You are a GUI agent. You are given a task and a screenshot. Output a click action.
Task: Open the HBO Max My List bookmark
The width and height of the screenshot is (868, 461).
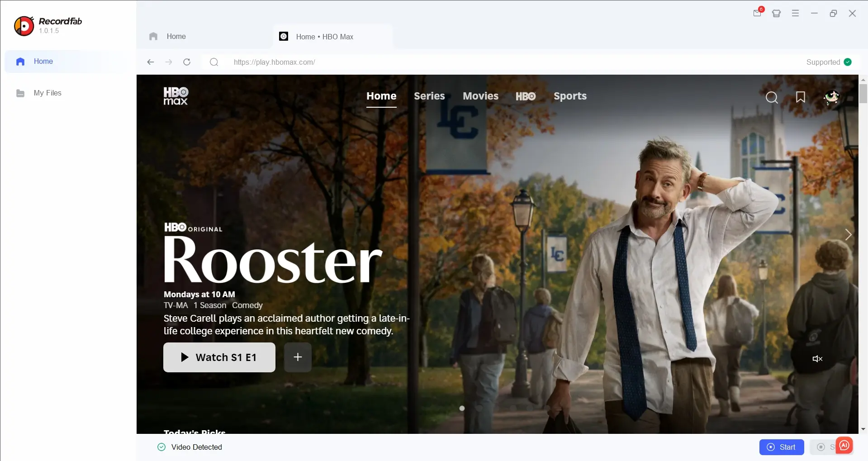click(x=801, y=97)
